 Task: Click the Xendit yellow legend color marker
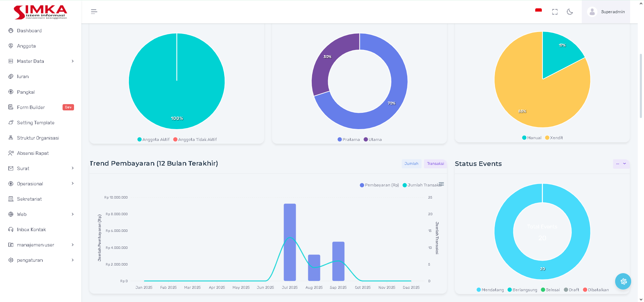pos(547,138)
